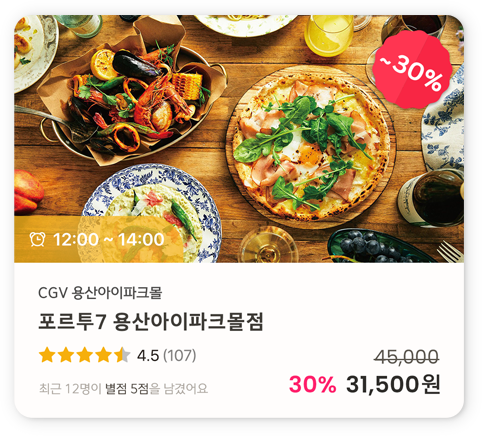Click the 최근 12명이 별점 5점 review note
The image size is (482, 436).
coord(123,389)
